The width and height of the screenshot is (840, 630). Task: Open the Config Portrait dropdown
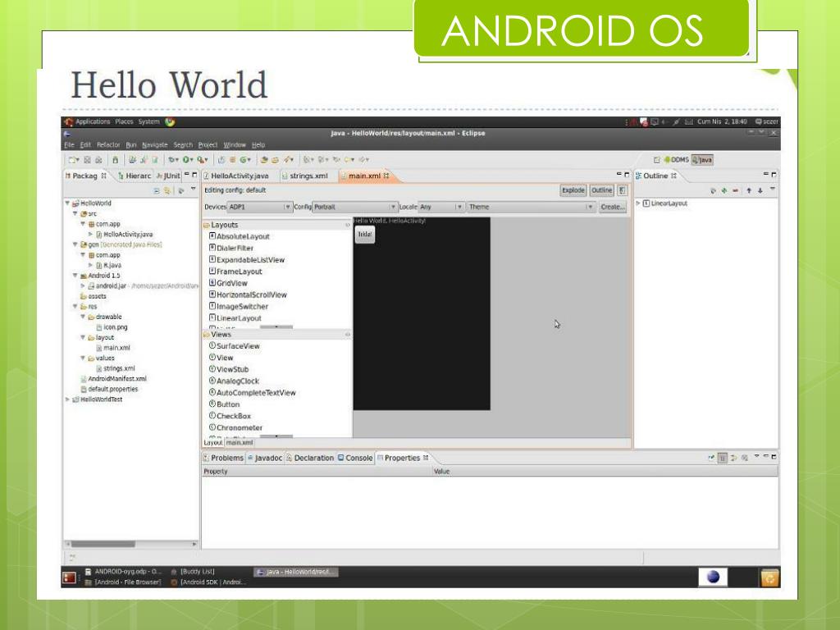pos(354,207)
